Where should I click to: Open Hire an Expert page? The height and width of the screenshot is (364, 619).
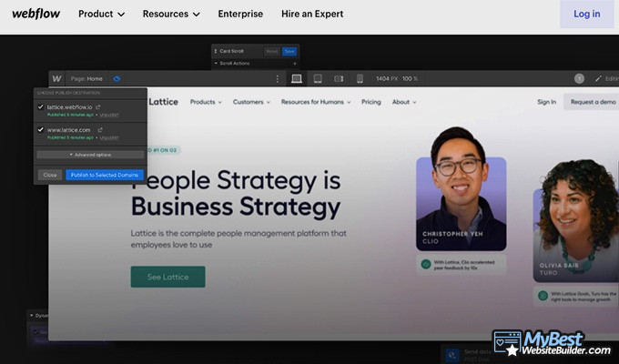pyautogui.click(x=312, y=14)
